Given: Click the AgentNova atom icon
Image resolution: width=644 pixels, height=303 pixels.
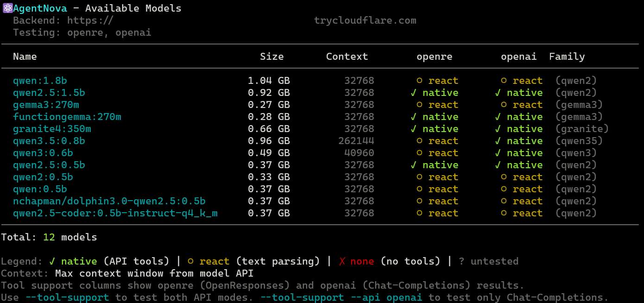Looking at the screenshot, I should coord(7,8).
